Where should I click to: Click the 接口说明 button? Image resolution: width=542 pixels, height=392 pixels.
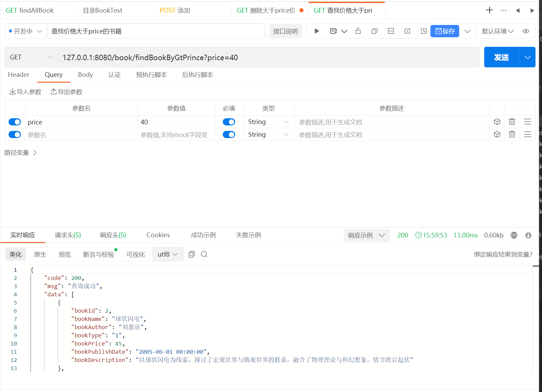(285, 31)
